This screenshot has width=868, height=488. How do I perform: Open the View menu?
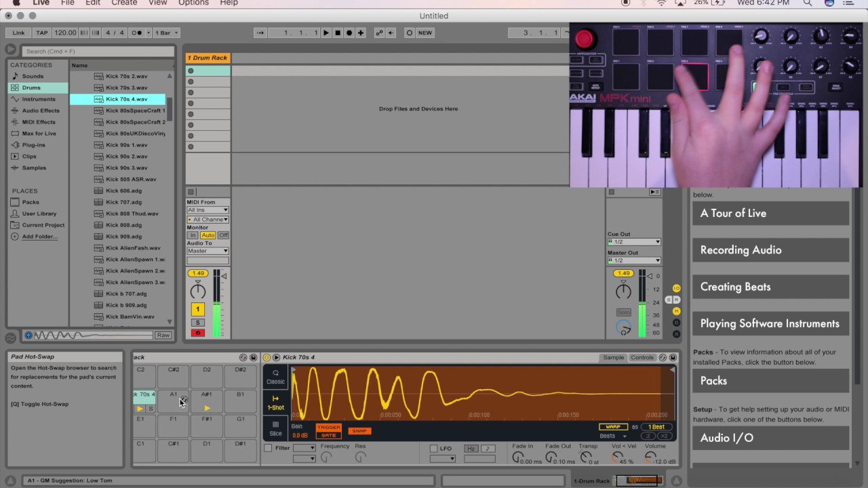[157, 3]
